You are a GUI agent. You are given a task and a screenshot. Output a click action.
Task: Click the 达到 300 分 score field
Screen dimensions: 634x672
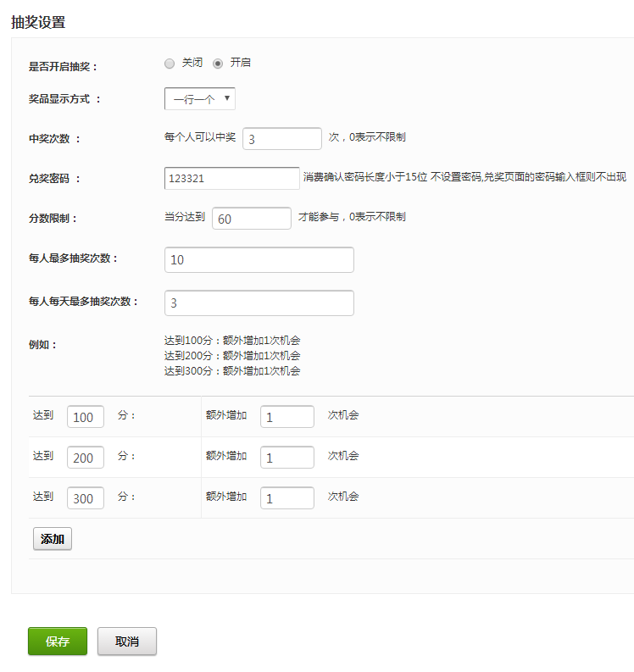tap(86, 498)
